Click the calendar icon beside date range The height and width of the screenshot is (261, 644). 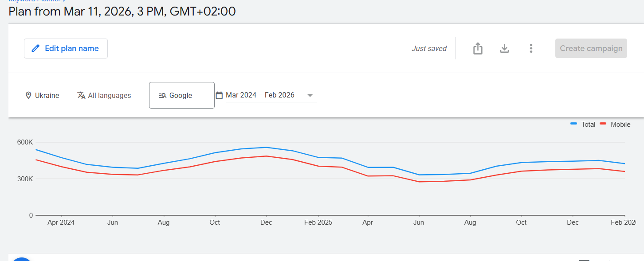click(x=219, y=95)
